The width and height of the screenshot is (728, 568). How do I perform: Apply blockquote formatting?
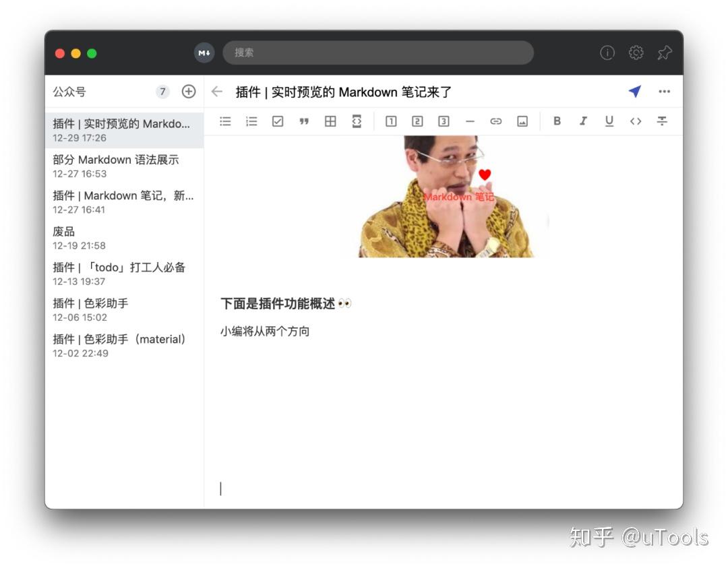(x=304, y=121)
